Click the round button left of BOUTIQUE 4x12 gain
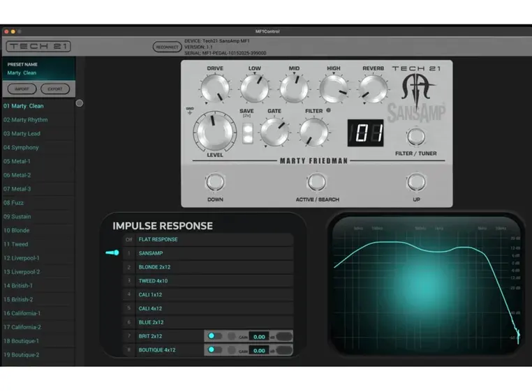 tap(231, 350)
